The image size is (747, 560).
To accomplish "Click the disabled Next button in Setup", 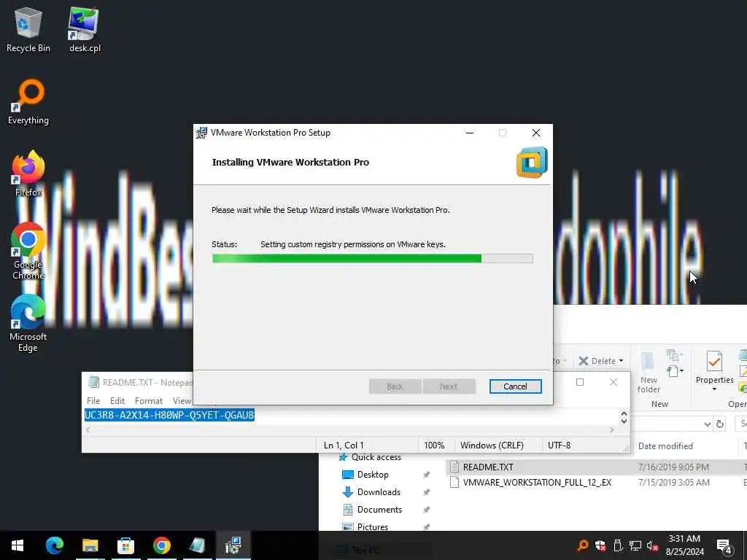I will [449, 386].
